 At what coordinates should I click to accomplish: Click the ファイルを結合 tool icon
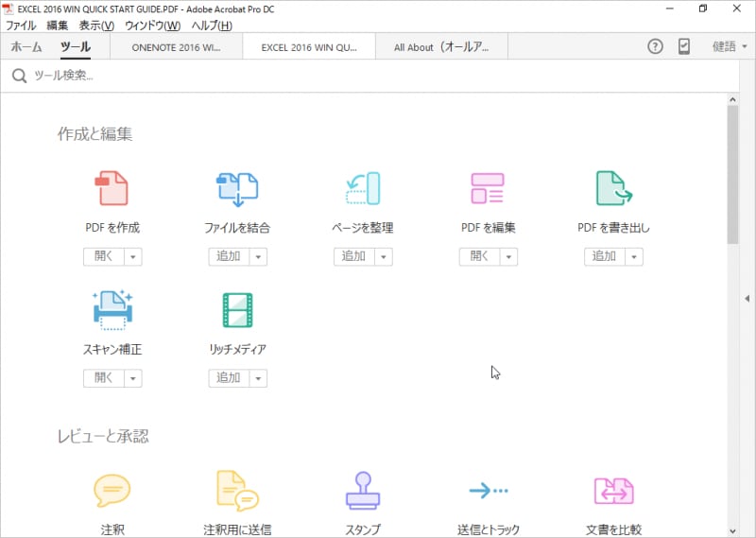tap(237, 189)
